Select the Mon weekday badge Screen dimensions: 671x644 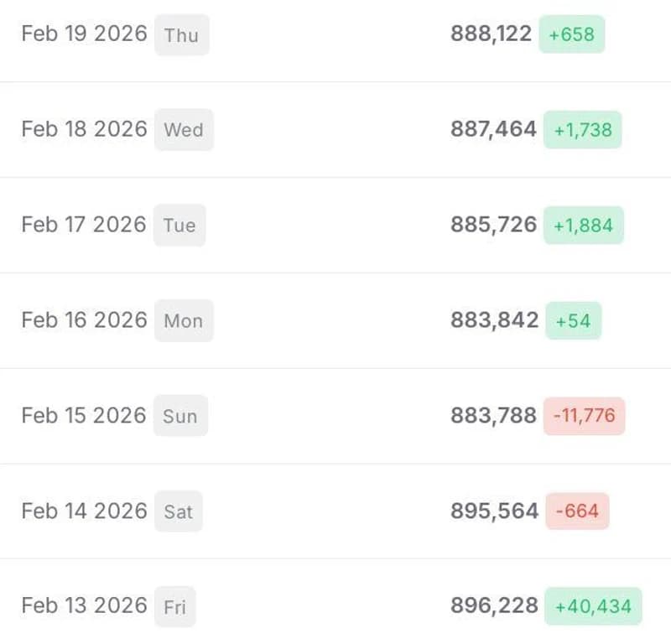pyautogui.click(x=184, y=320)
